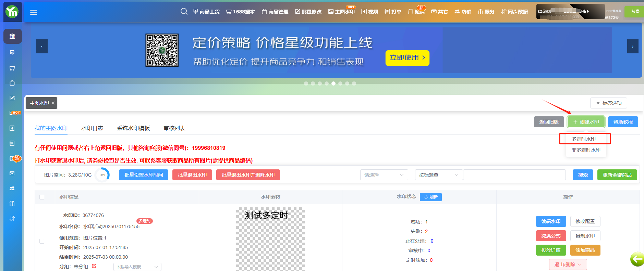The width and height of the screenshot is (644, 271).
Task: Click the search keyword input field
Action: point(514,175)
